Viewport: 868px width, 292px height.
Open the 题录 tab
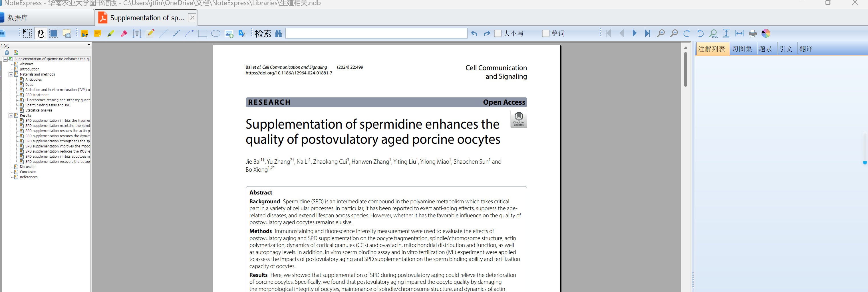[x=765, y=49]
